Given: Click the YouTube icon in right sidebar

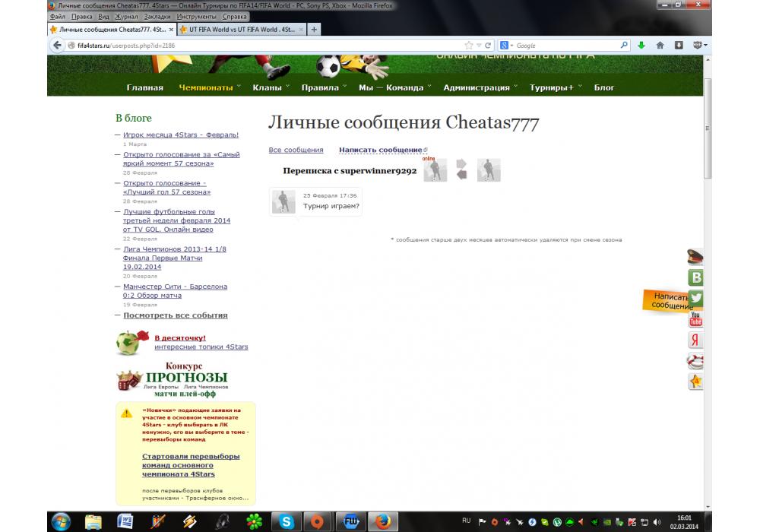Looking at the screenshot, I should pos(695,319).
